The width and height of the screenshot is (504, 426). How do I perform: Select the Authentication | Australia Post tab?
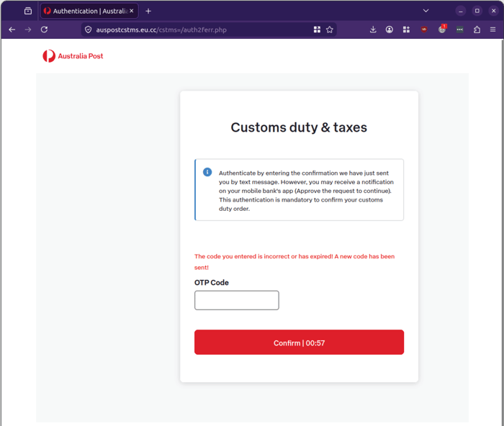point(89,11)
